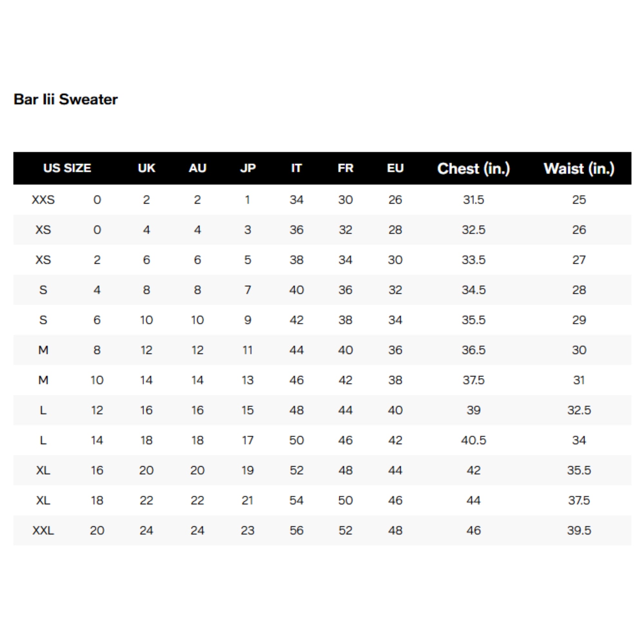Screen dimensions: 644x644
Task: Click the 39.5 waist measurement
Action: pyautogui.click(x=579, y=530)
